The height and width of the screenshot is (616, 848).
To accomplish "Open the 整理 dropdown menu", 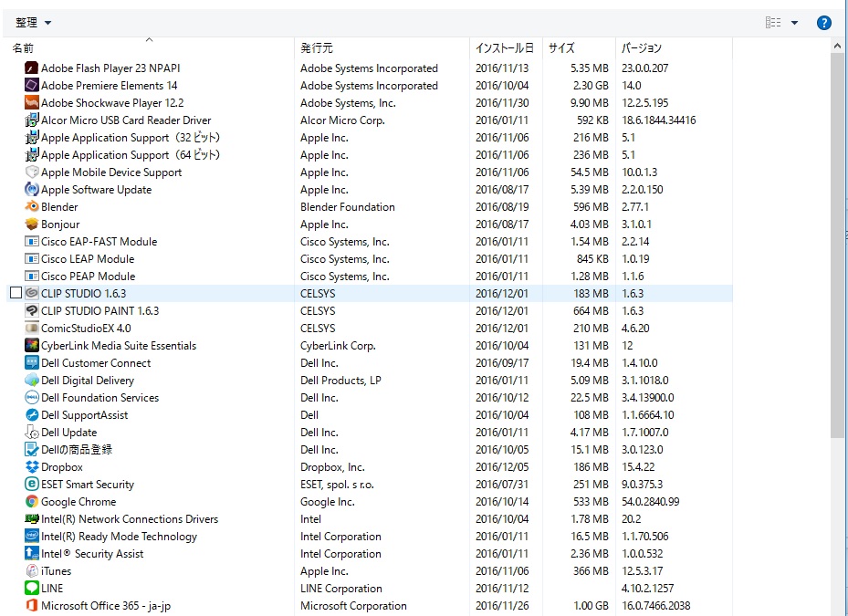I will point(34,23).
